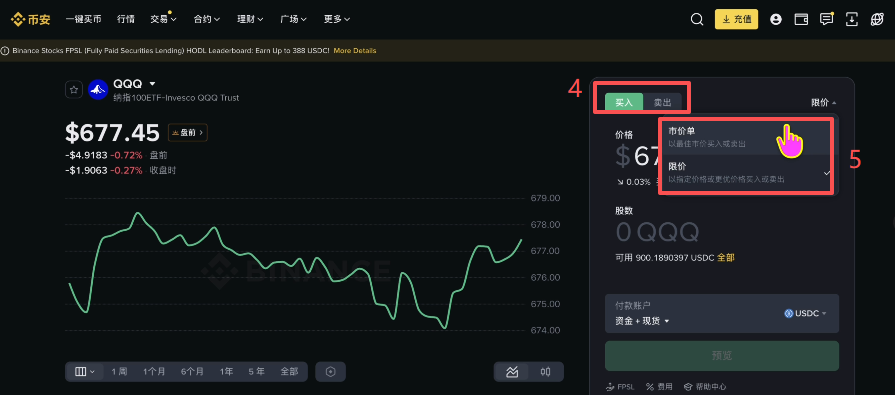The width and height of the screenshot is (895, 395).
Task: Select the 1年 time range
Action: 227,372
